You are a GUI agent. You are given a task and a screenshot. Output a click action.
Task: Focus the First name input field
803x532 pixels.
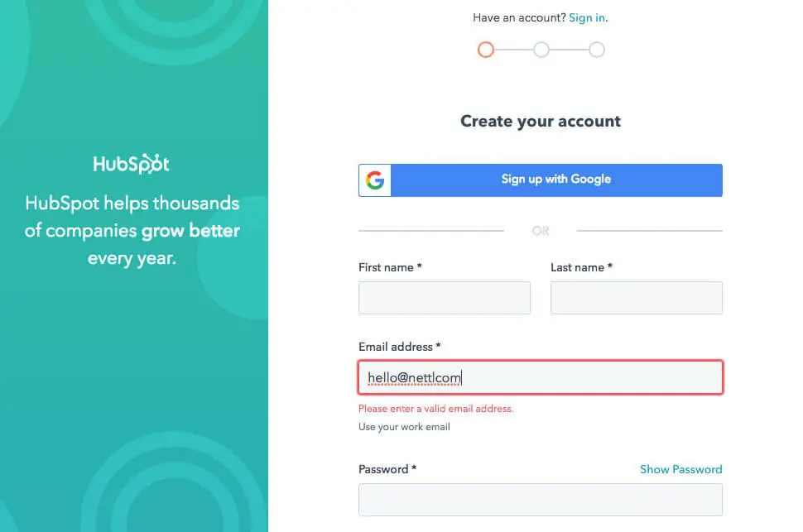(444, 298)
